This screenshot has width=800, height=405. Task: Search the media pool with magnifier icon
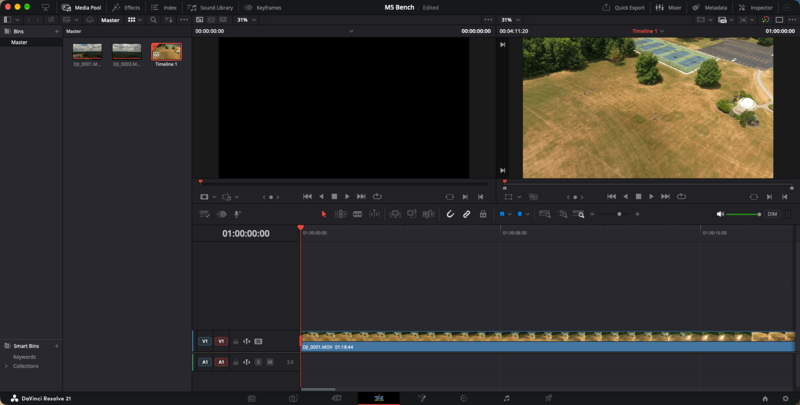click(x=153, y=20)
